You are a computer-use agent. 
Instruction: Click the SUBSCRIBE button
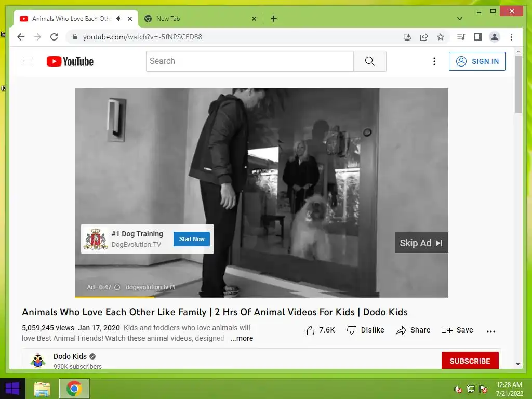[x=470, y=361]
